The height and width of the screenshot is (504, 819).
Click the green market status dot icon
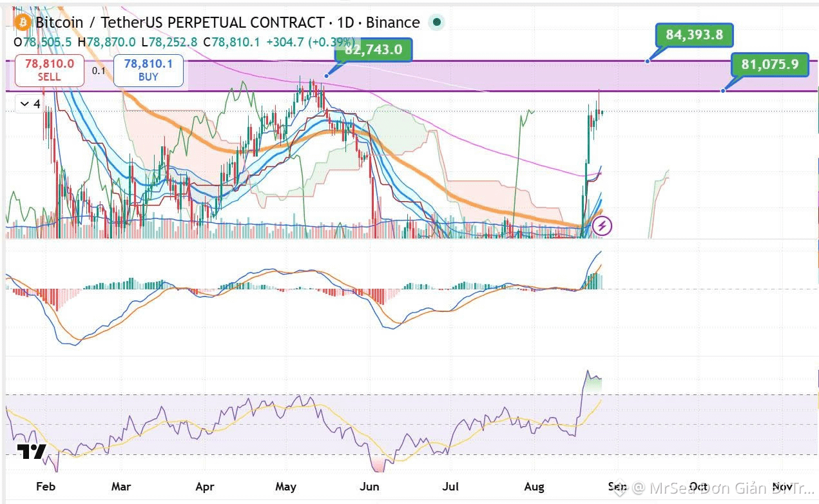[437, 23]
